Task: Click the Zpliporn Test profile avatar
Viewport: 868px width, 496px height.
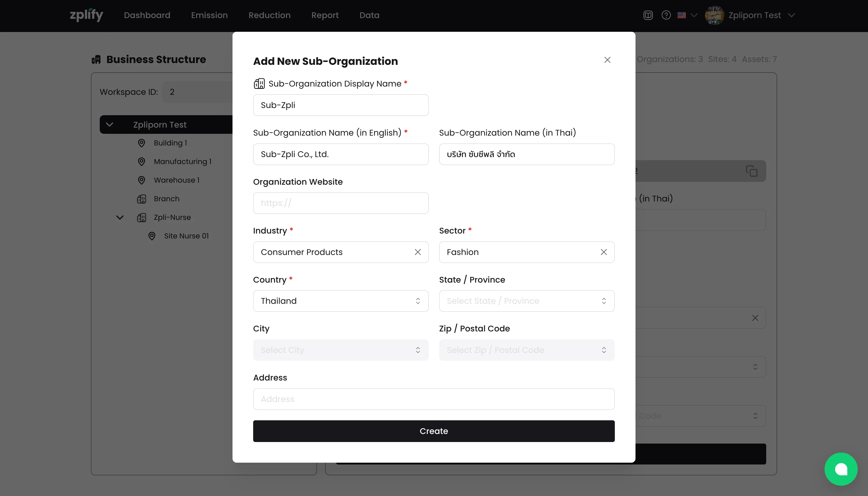Action: coord(714,15)
